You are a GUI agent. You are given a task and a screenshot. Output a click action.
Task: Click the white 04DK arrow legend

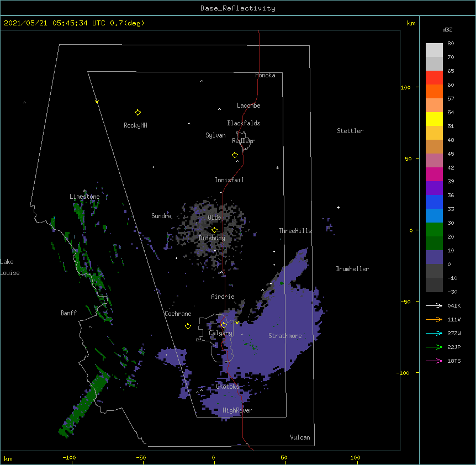pyautogui.click(x=434, y=305)
